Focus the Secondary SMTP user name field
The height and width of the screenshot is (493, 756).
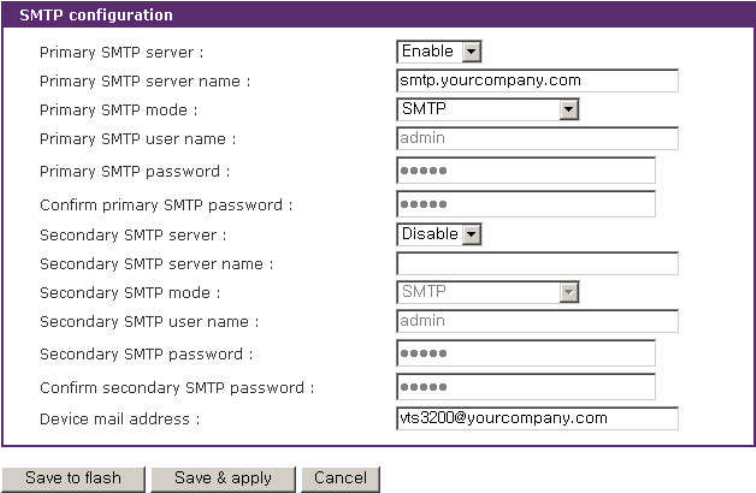537,321
